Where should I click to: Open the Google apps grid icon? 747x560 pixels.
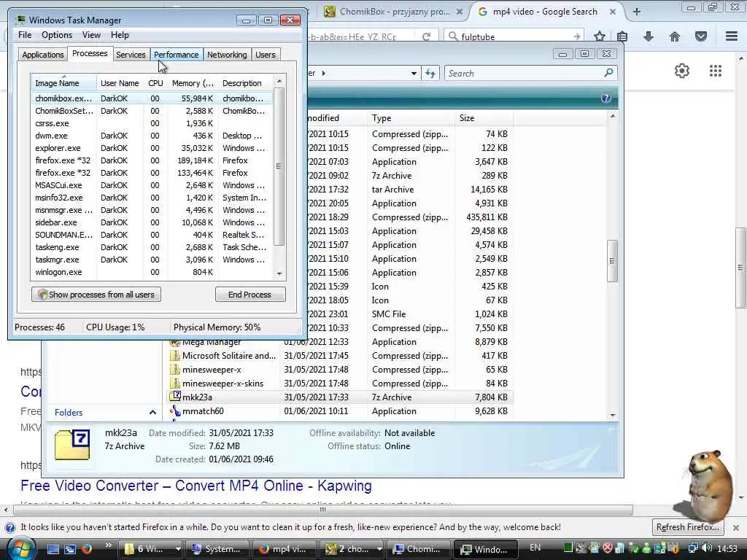(x=716, y=71)
